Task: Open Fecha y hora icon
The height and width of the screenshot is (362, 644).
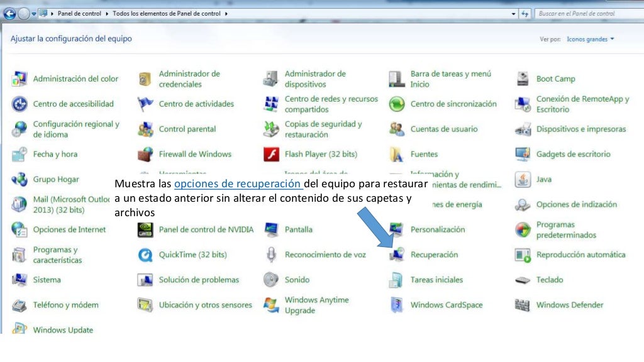Action: pos(19,155)
